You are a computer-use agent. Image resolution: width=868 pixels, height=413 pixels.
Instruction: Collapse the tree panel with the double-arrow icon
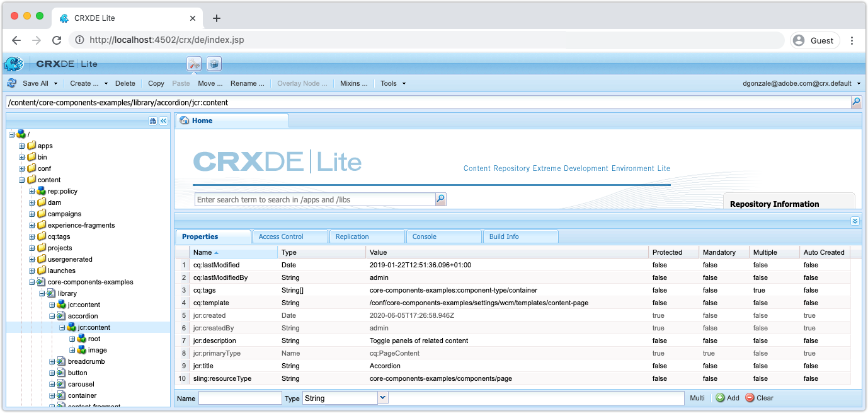click(163, 120)
